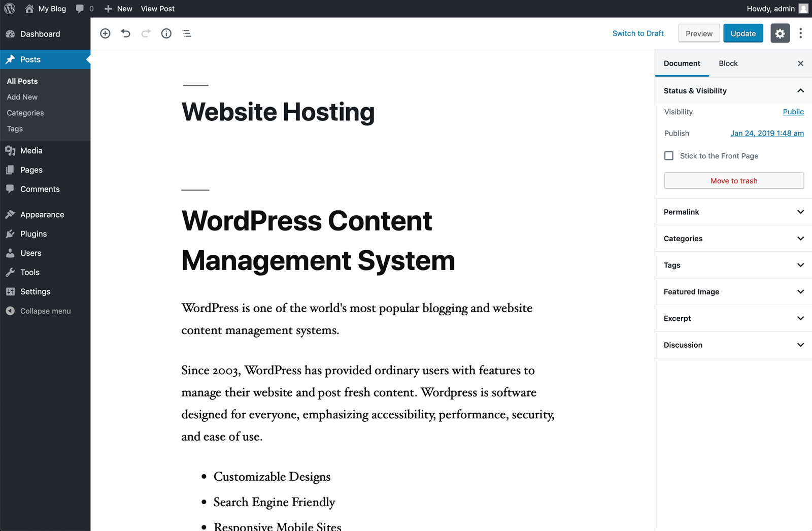This screenshot has width=812, height=531.
Task: Click the admin avatar icon
Action: coord(803,9)
